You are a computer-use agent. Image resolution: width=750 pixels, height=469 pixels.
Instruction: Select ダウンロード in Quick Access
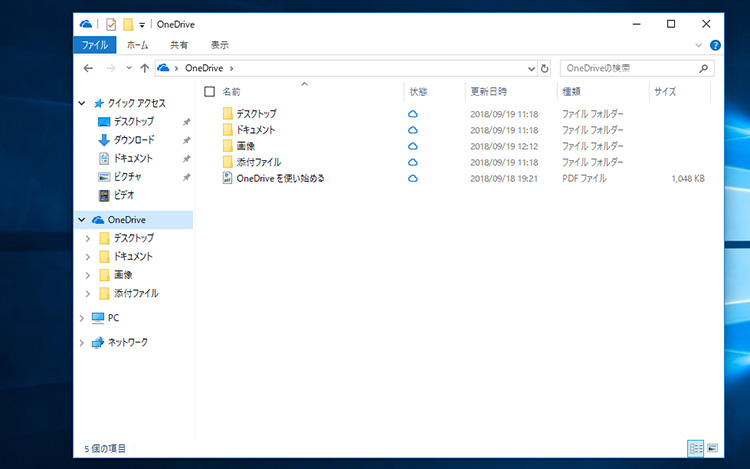pyautogui.click(x=133, y=140)
